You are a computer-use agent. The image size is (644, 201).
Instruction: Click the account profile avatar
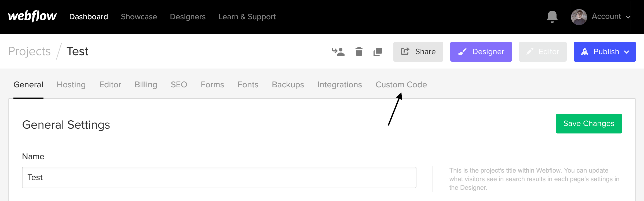[x=579, y=17]
